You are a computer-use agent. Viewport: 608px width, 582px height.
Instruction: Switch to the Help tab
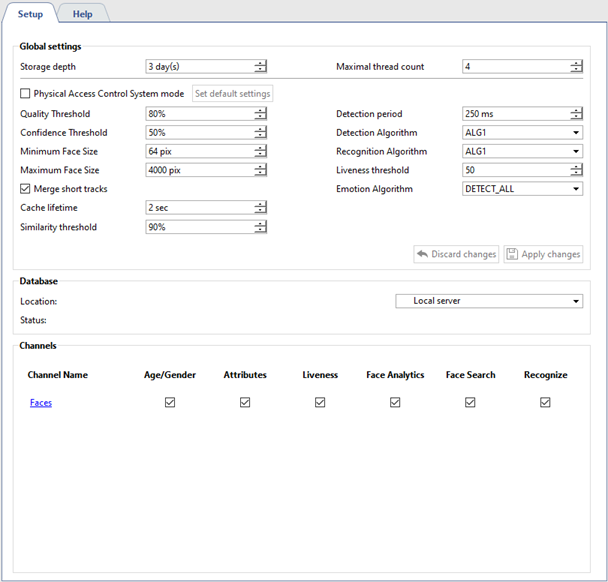pos(82,14)
